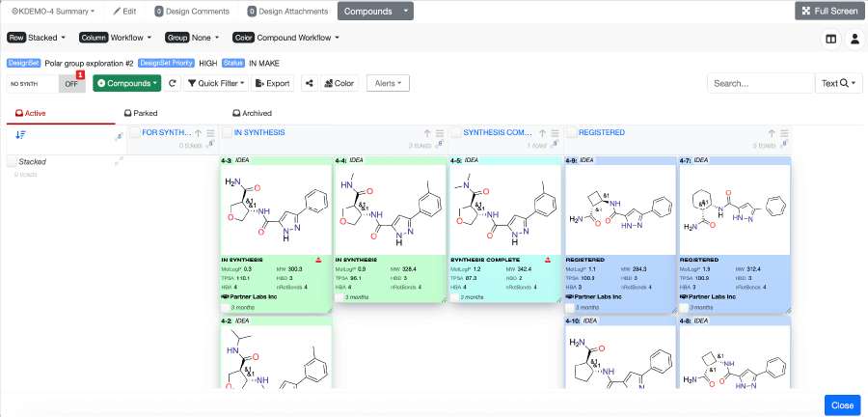Tick the checkbox on card 4-3
The width and height of the screenshot is (868, 417).
coord(225,307)
